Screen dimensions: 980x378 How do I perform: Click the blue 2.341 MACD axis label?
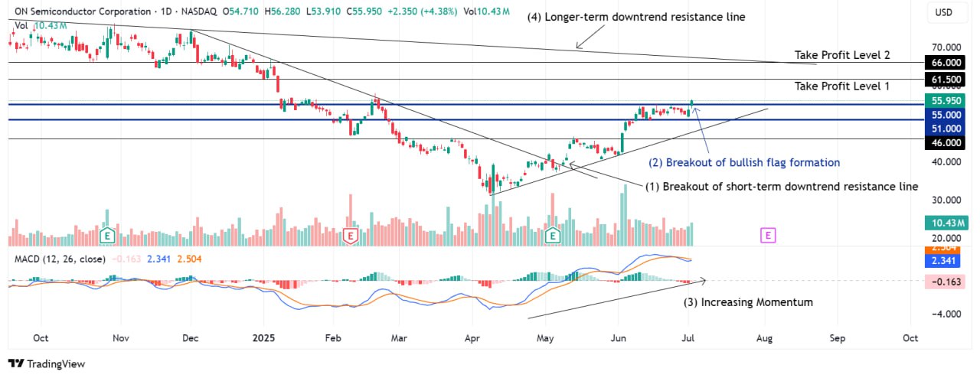tap(942, 261)
